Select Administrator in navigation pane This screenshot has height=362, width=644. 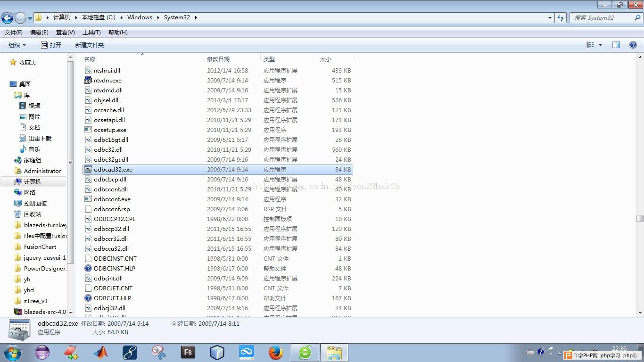coord(42,171)
